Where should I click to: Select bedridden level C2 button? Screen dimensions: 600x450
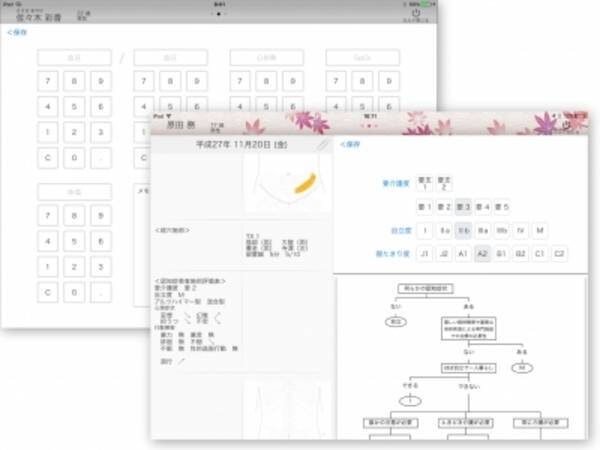tap(559, 253)
